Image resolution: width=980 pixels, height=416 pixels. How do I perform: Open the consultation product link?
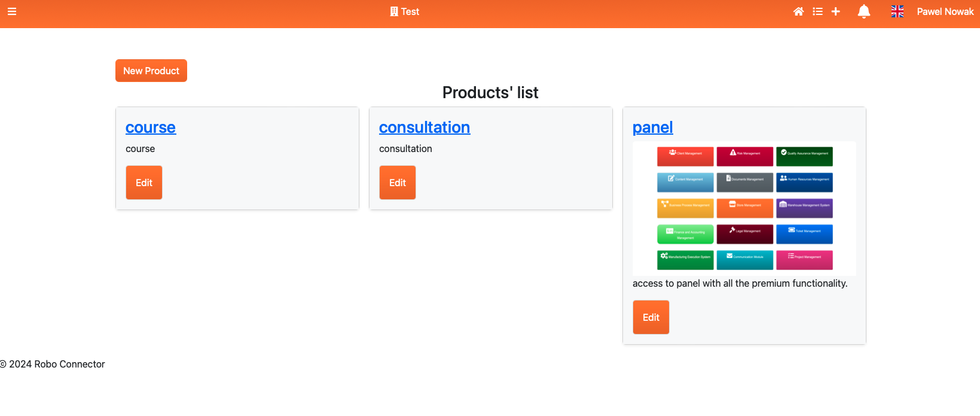click(425, 127)
